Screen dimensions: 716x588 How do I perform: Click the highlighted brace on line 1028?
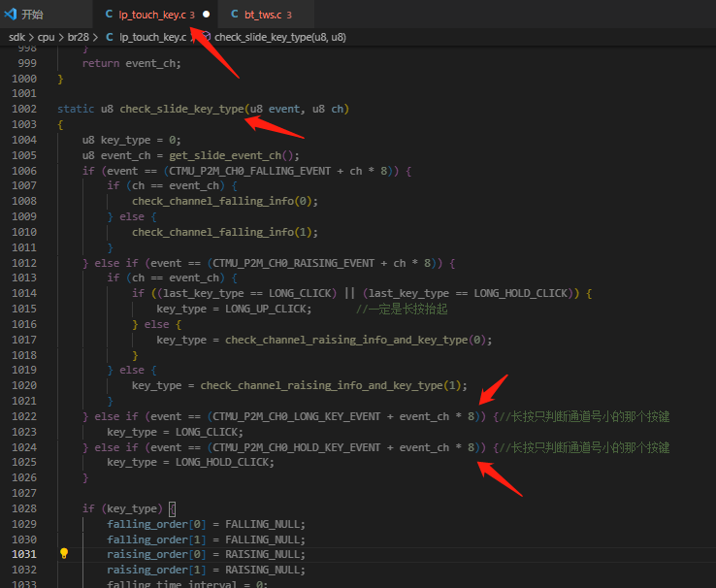click(172, 509)
